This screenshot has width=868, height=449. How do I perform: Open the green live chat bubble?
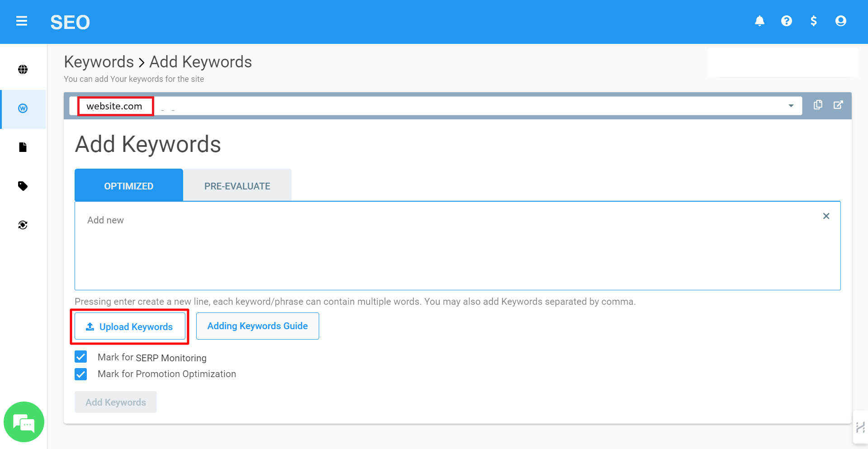tap(24, 422)
